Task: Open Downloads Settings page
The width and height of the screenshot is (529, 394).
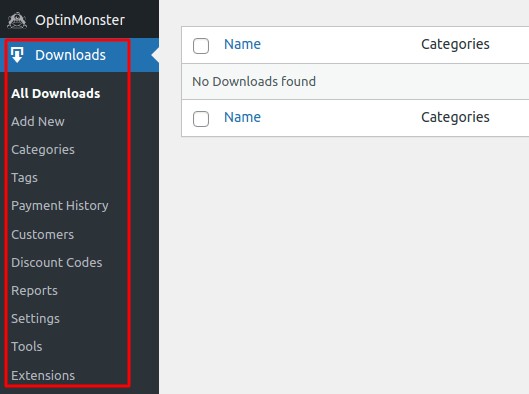Action: coord(35,319)
